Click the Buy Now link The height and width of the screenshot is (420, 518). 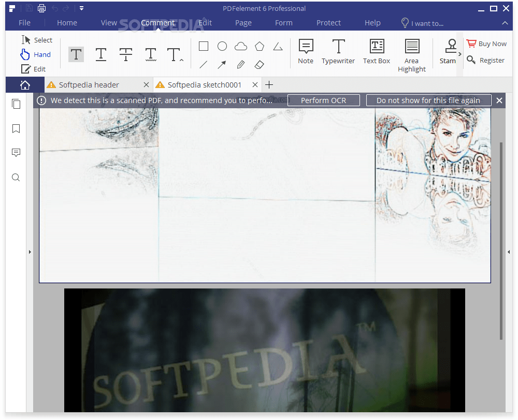coord(486,44)
